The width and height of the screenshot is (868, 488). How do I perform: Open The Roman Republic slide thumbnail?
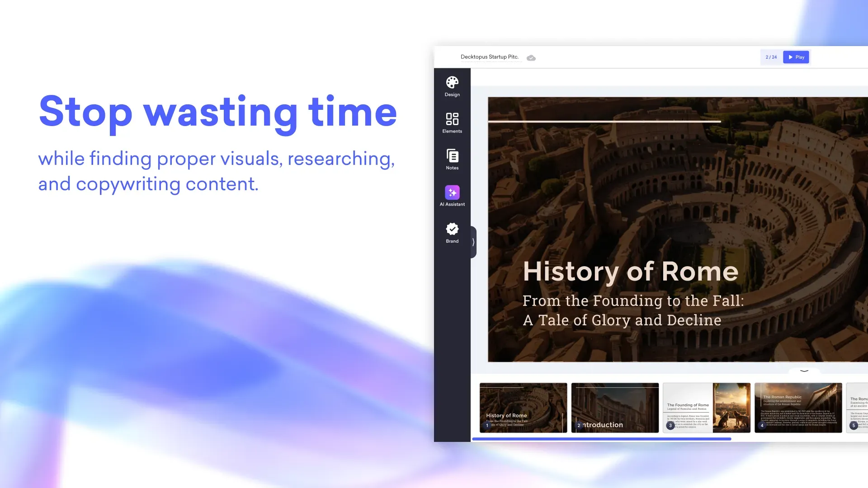click(x=798, y=408)
